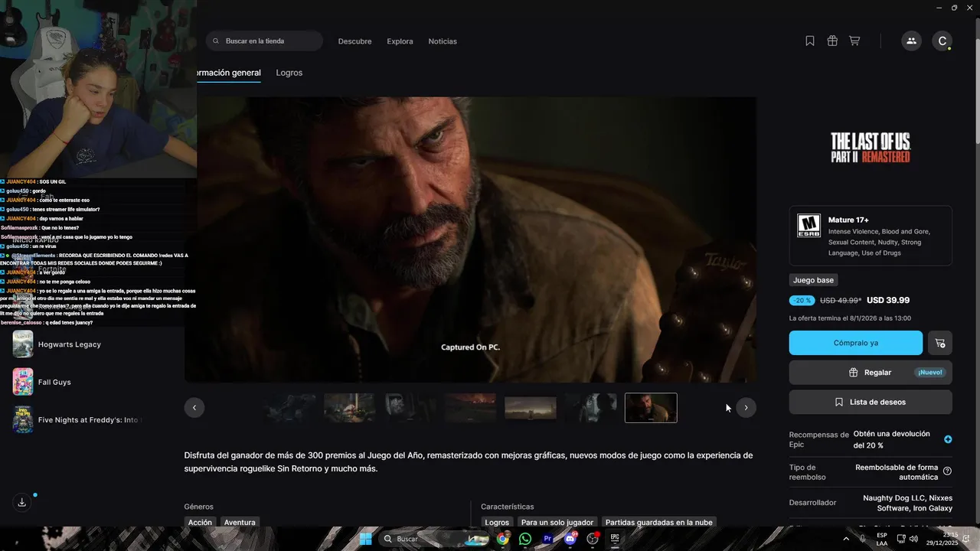The image size is (980, 551).
Task: Click the -20 % discount badge
Action: [802, 301]
